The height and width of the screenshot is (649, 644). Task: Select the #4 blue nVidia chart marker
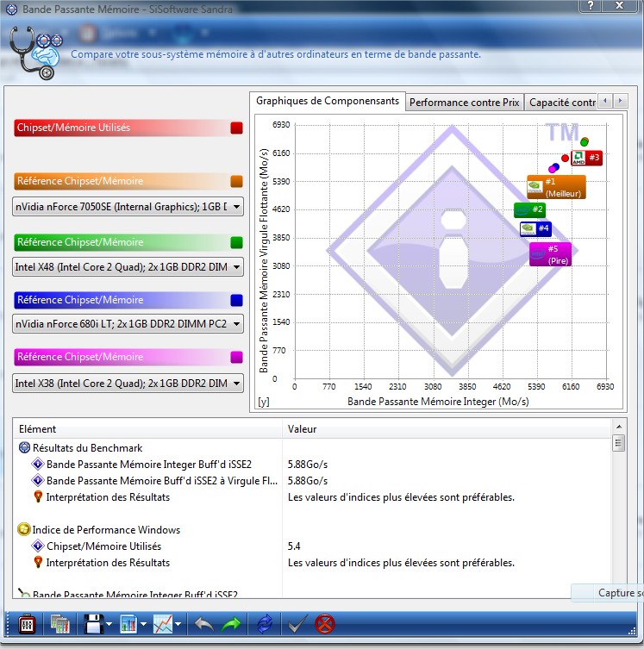point(535,229)
